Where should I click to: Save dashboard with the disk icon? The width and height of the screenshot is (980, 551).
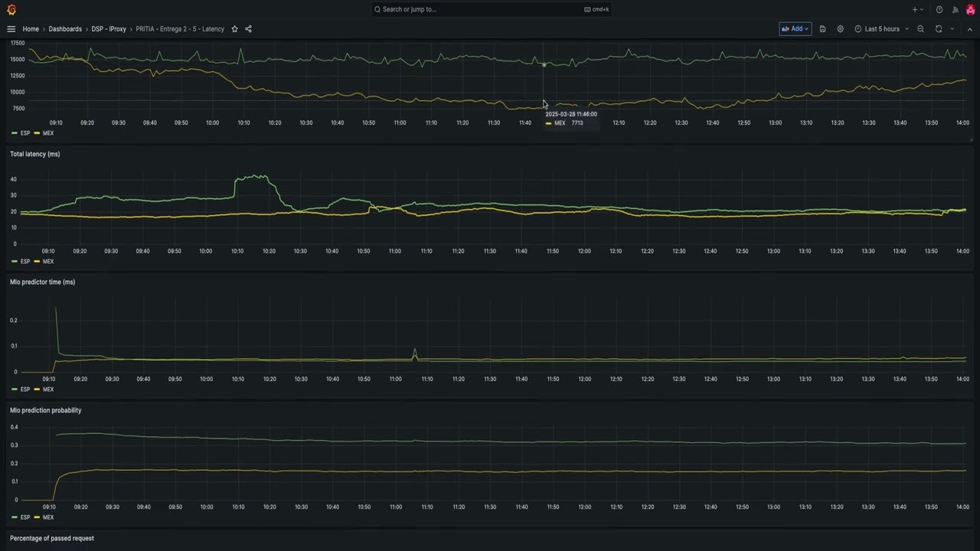pyautogui.click(x=822, y=29)
